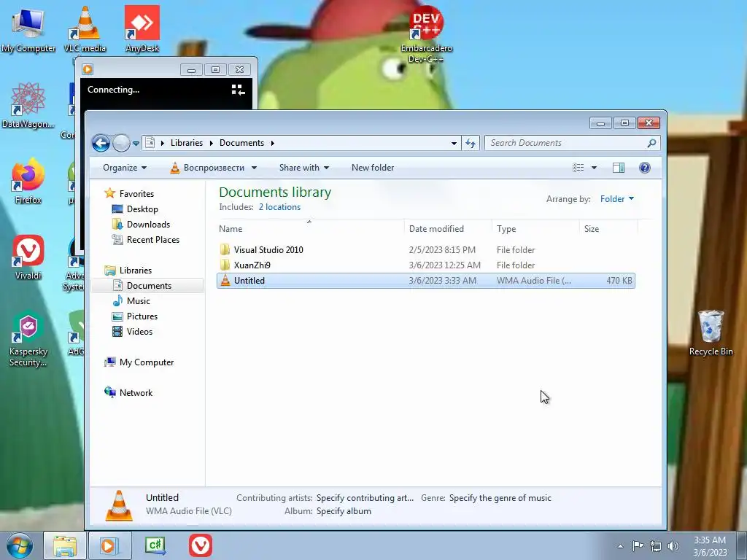Screen dimensions: 747x560
Task: Click the Воспроизвести play button
Action: (x=207, y=168)
